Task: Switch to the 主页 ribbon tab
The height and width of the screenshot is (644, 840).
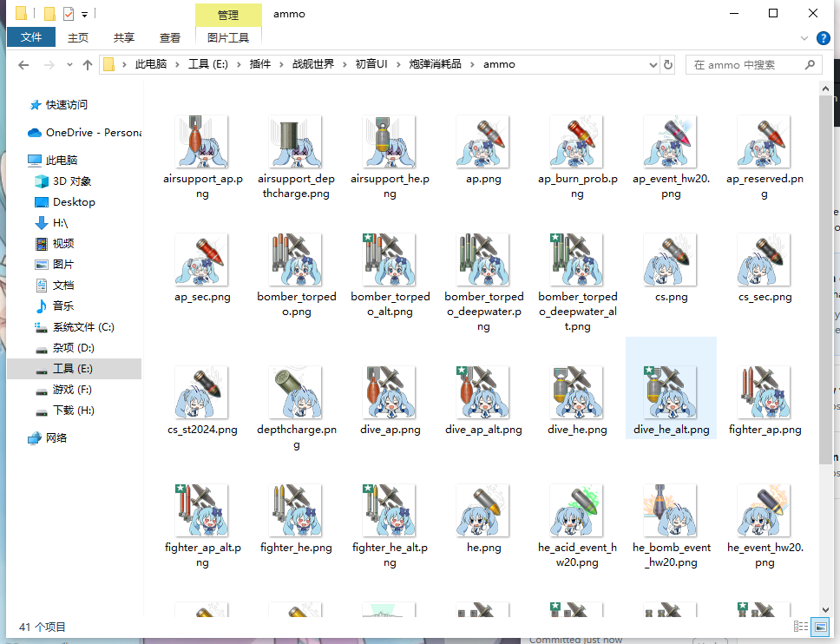Action: [78, 37]
